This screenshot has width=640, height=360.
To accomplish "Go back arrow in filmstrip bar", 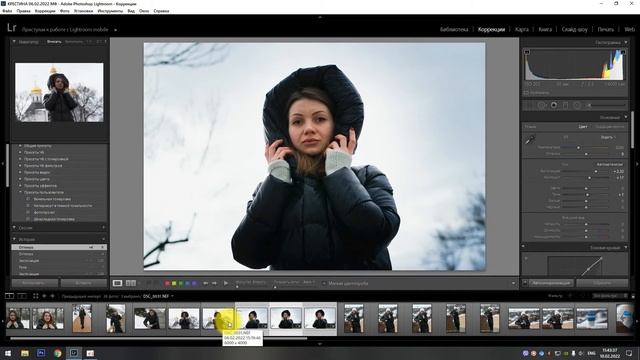I will click(44, 296).
